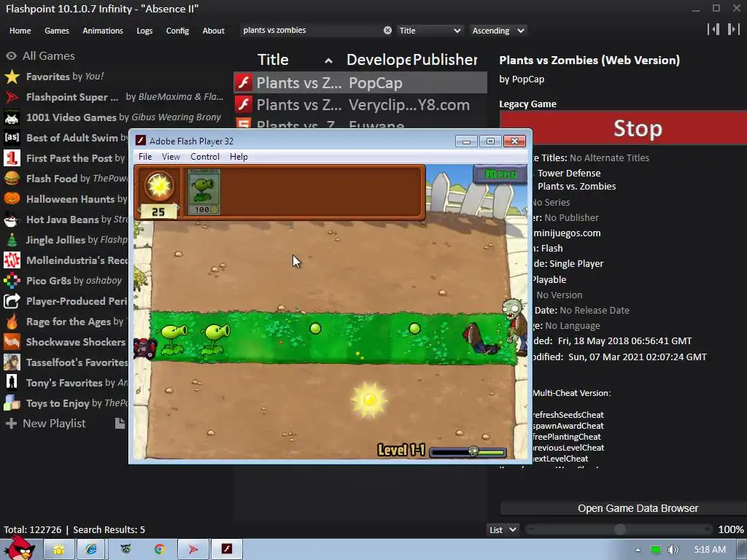Click the import playlist file icon
This screenshot has height=560, width=747.
tap(120, 424)
